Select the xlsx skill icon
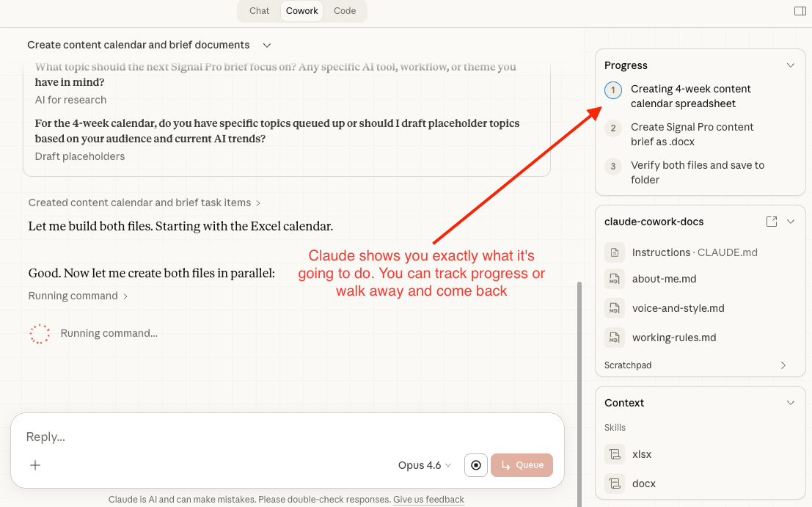 (x=614, y=454)
